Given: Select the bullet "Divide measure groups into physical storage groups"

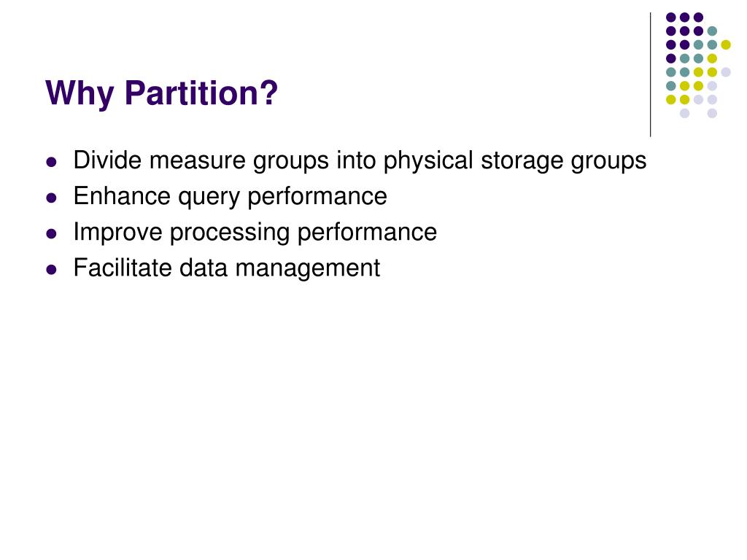Looking at the screenshot, I should click(360, 161).
